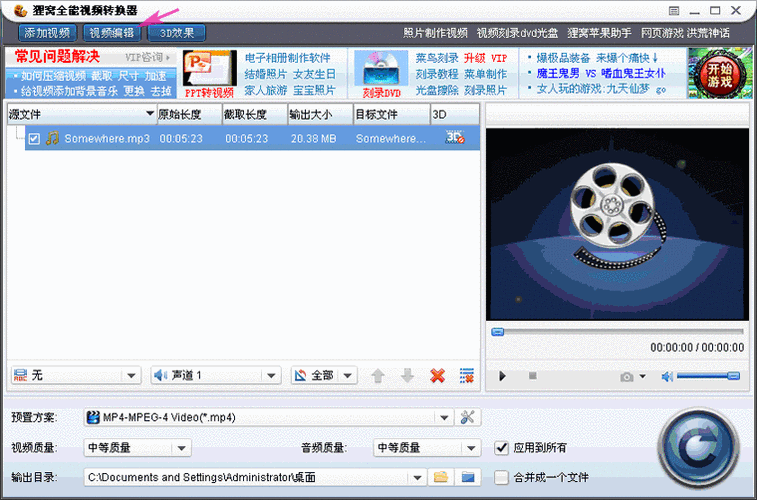Image resolution: width=757 pixels, height=500 pixels.
Task: Click the 3D icon in Somewhere.mp3 row
Action: 454,138
